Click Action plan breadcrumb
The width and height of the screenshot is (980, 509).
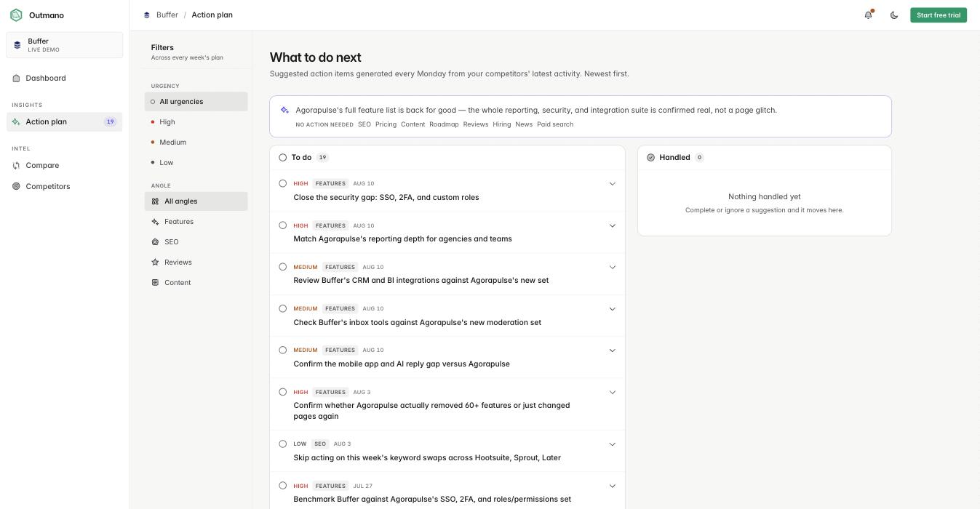pyautogui.click(x=212, y=15)
